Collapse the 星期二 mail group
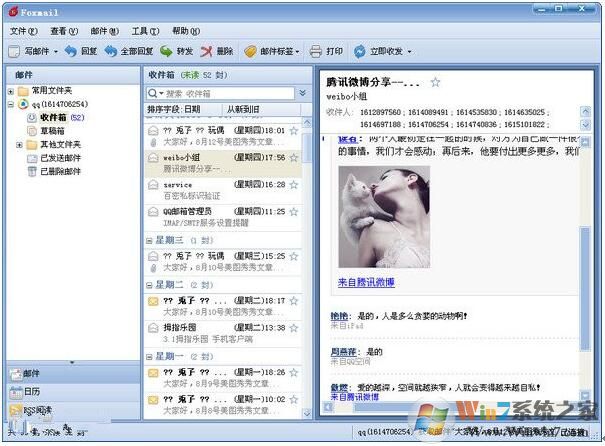 (x=149, y=286)
